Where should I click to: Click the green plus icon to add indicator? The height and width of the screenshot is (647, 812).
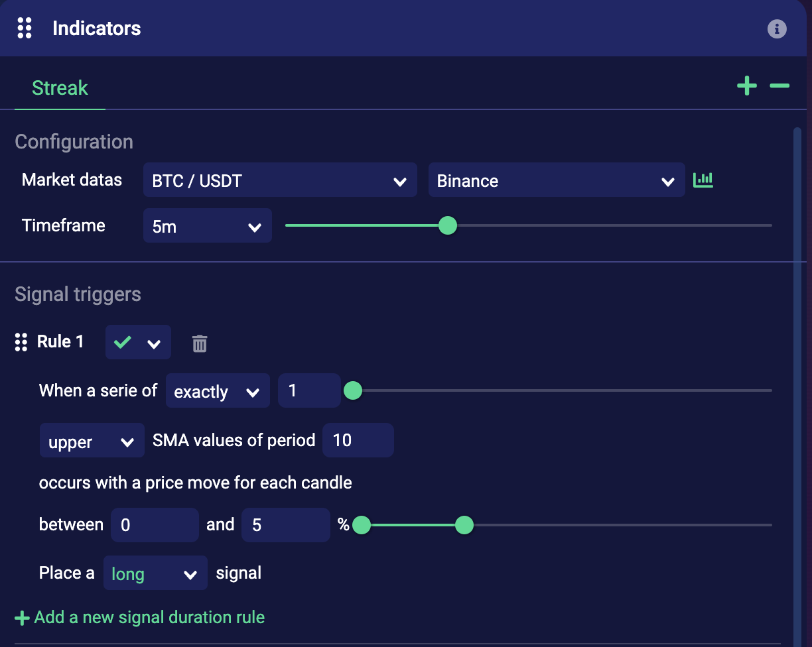(747, 86)
